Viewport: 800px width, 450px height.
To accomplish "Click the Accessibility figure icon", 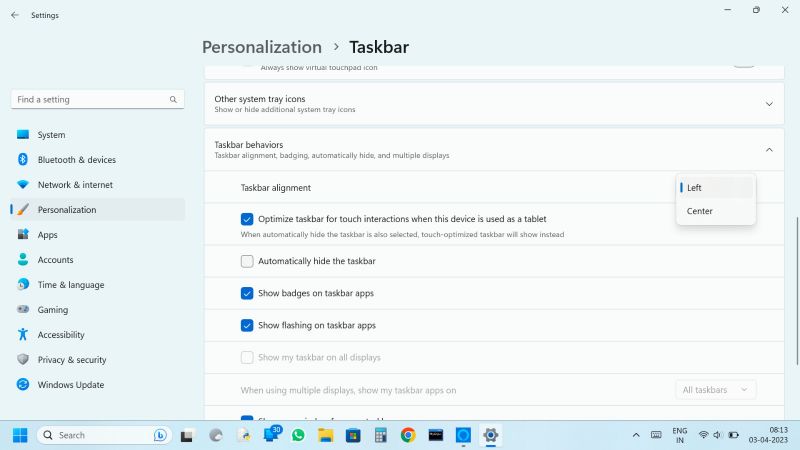I will [x=23, y=334].
